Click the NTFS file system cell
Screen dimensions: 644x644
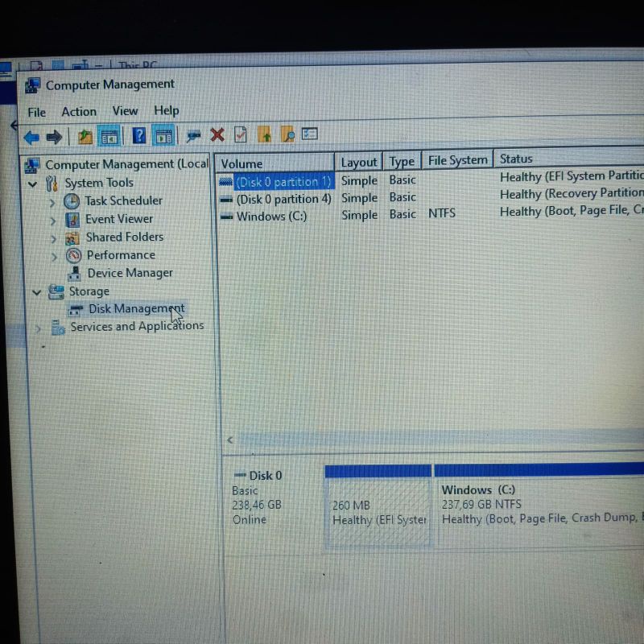[442, 213]
